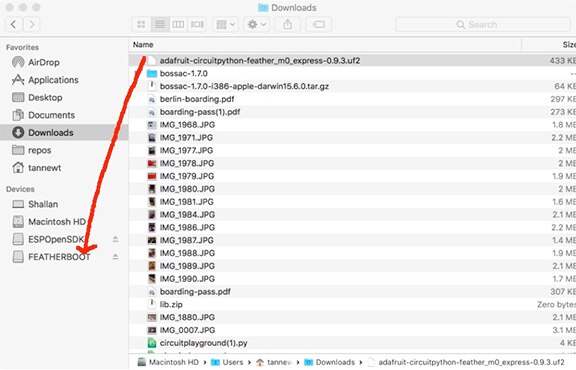Image resolution: width=576 pixels, height=370 pixels.
Task: Go back with the left arrow
Action: point(13,25)
